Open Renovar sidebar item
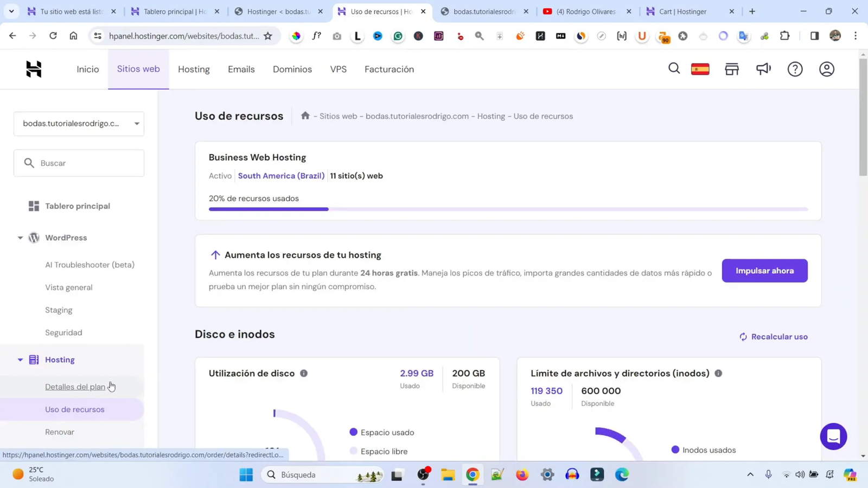The width and height of the screenshot is (868, 488). click(60, 432)
